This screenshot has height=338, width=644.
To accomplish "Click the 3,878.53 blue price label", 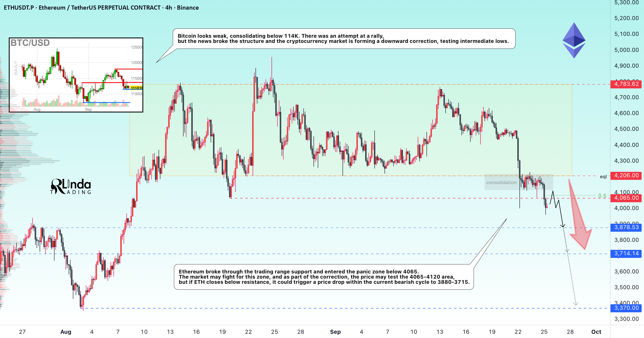I will (626, 227).
